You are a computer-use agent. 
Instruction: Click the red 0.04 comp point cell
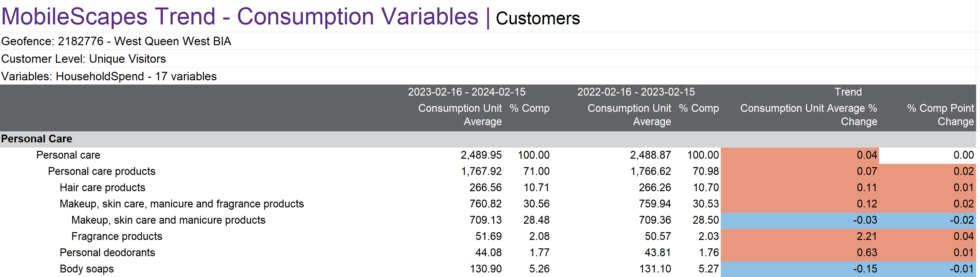[x=928, y=237]
